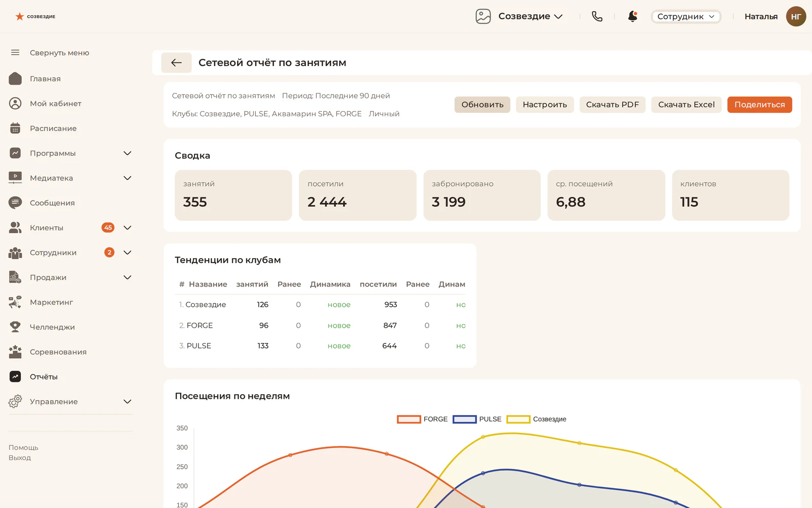
Task: Click the Поделиться button
Action: (x=759, y=105)
